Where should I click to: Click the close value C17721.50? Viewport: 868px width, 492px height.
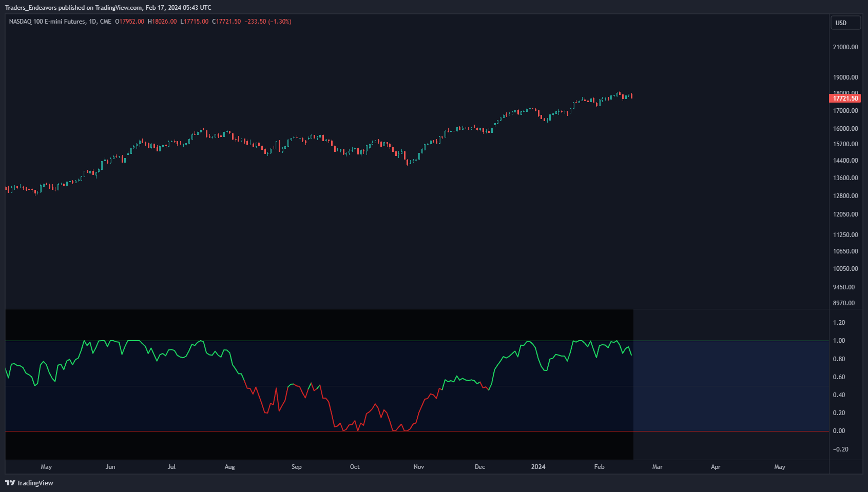pos(226,22)
